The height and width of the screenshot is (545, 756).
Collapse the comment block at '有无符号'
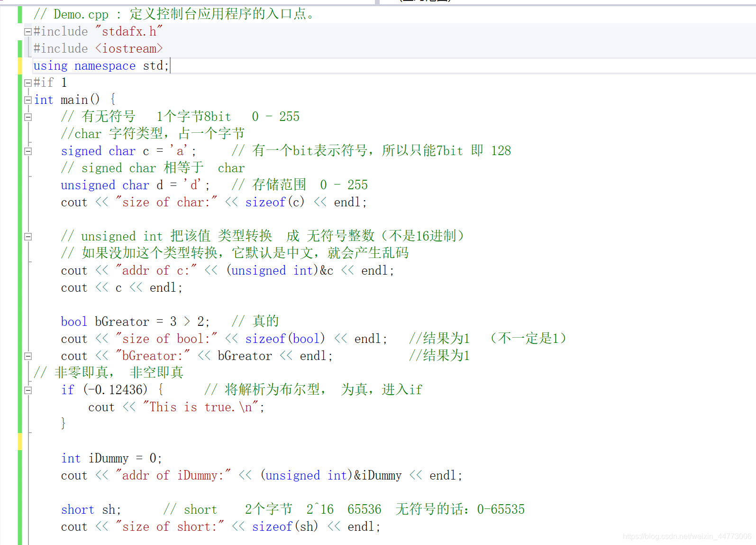point(28,117)
